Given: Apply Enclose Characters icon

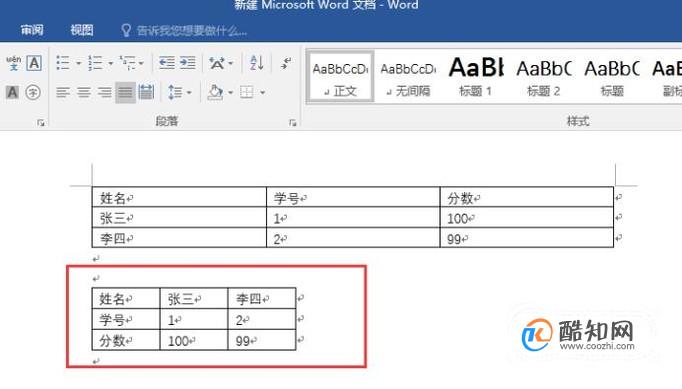Looking at the screenshot, I should click(33, 92).
